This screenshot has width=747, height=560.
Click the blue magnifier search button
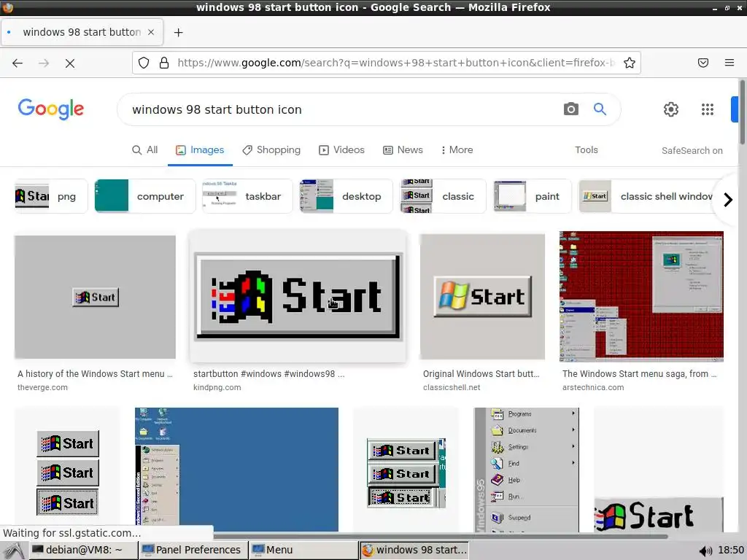600,109
